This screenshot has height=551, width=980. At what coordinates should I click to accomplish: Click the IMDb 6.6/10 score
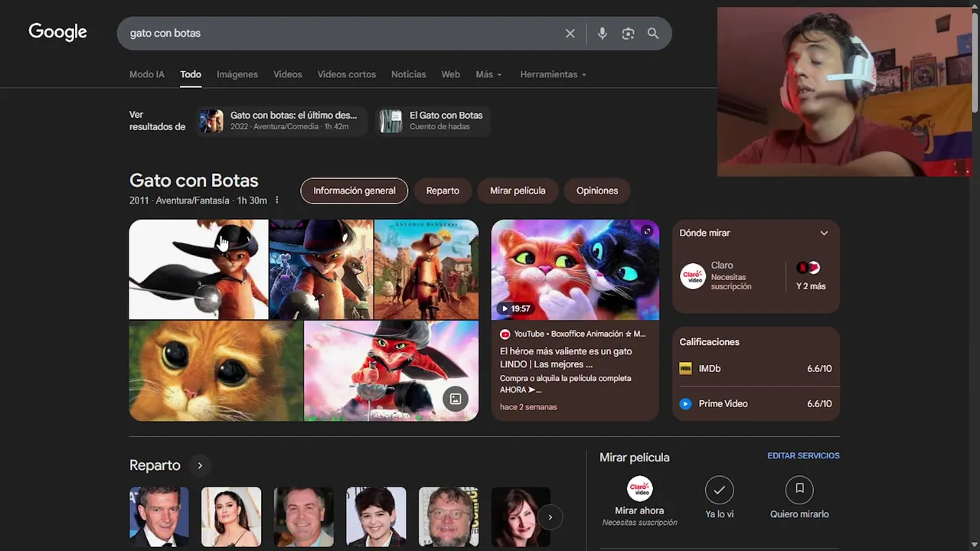(x=819, y=369)
